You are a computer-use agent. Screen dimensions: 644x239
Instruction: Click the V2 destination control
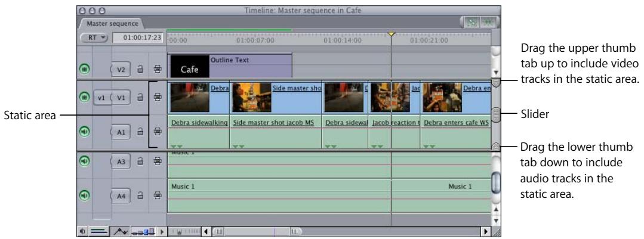121,70
